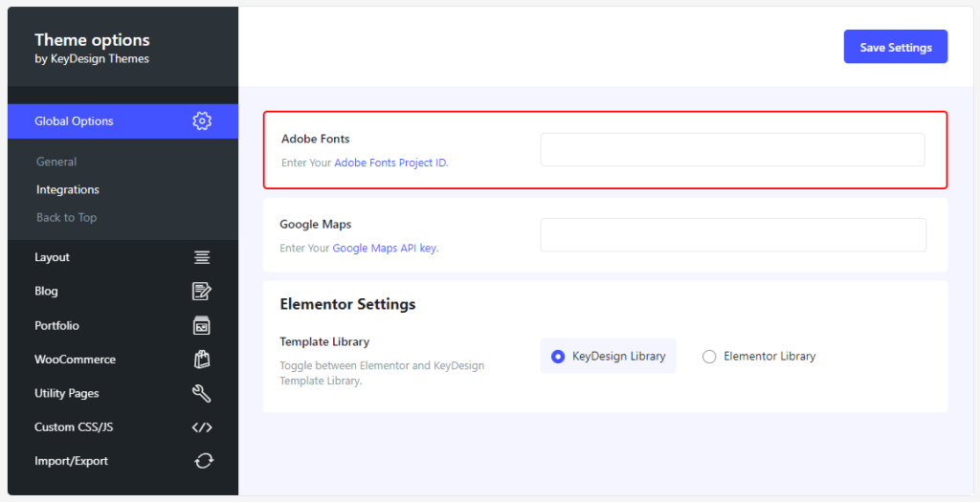
Task: Open the Global Options menu section
Action: point(123,121)
